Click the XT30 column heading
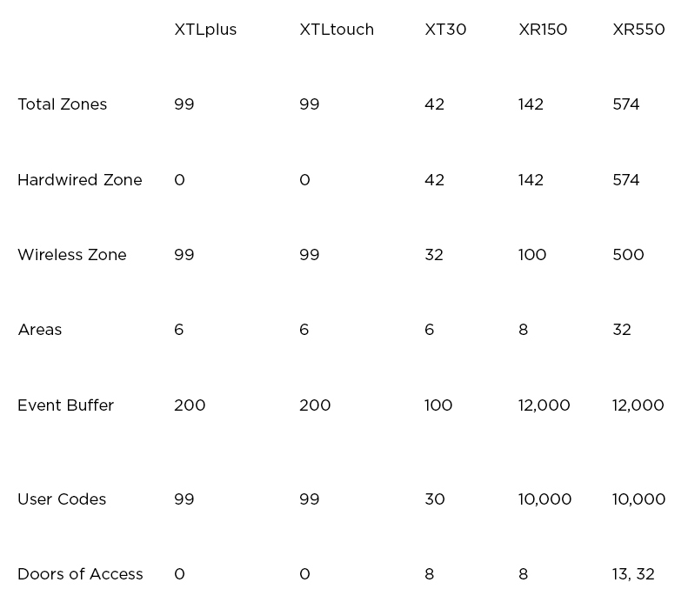The width and height of the screenshot is (688, 616). [x=445, y=30]
